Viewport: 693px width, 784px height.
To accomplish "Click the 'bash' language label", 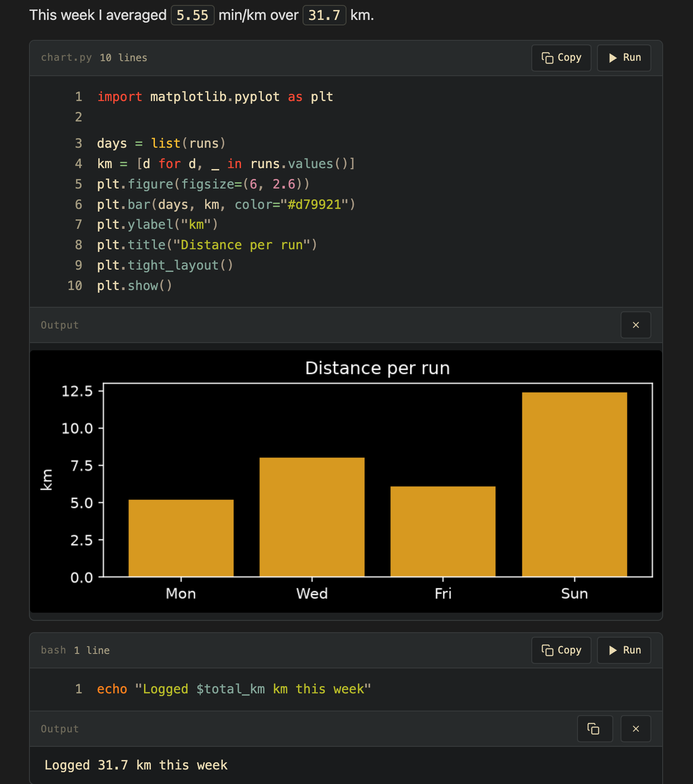I will [53, 650].
